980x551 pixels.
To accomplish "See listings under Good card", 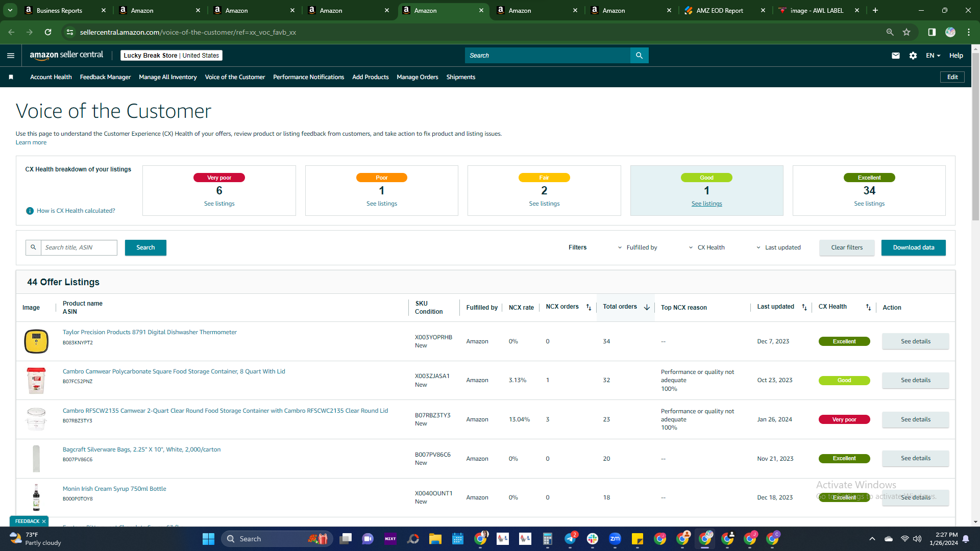I will pos(707,204).
